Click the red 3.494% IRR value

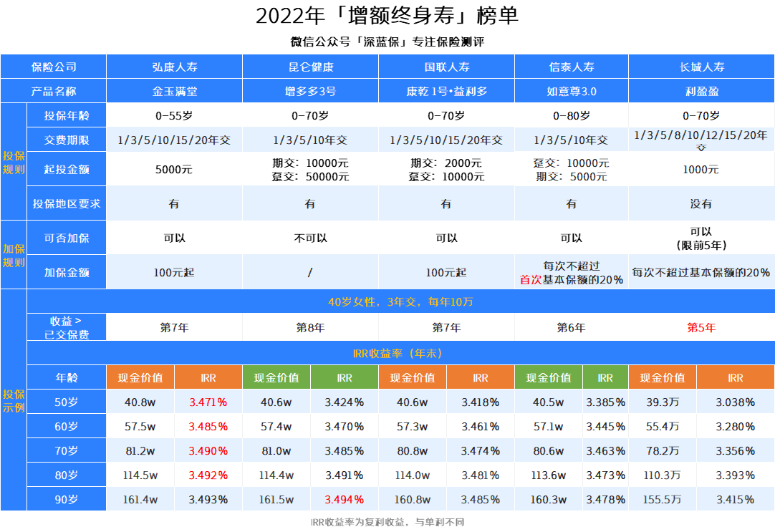(345, 500)
